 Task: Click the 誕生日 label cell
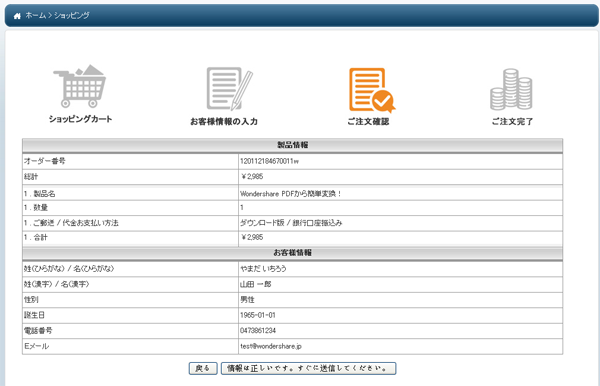[130, 315]
